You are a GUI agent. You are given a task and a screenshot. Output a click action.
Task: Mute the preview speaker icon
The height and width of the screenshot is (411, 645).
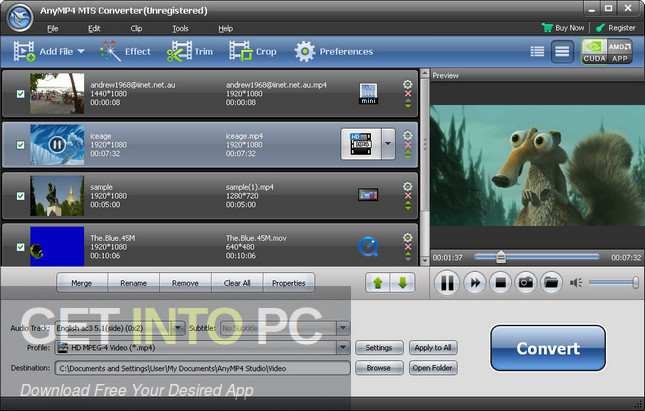[x=576, y=283]
